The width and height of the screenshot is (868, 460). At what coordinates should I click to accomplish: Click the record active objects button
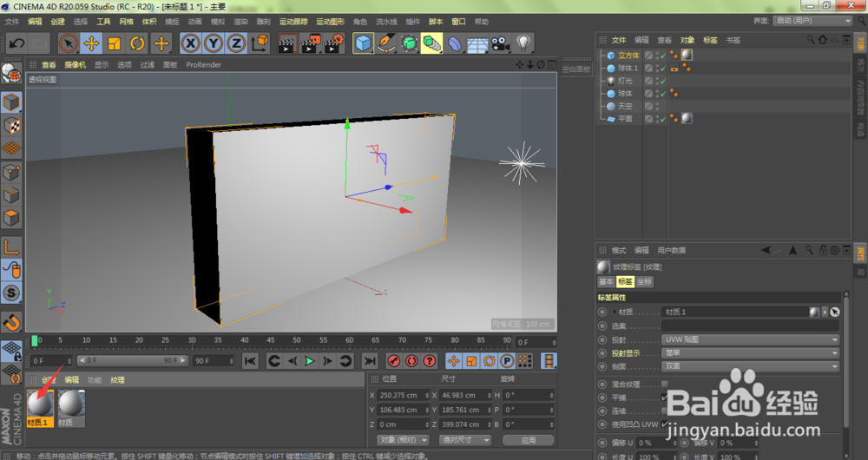[x=393, y=361]
